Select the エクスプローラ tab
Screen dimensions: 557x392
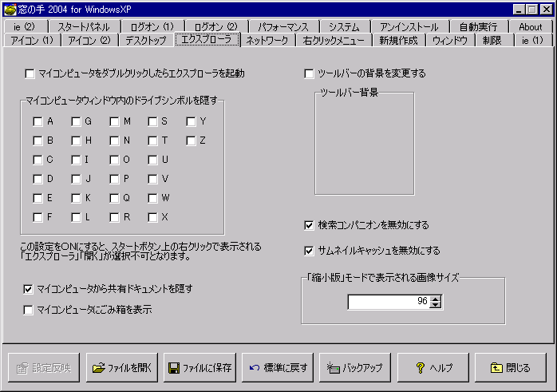pyautogui.click(x=207, y=39)
